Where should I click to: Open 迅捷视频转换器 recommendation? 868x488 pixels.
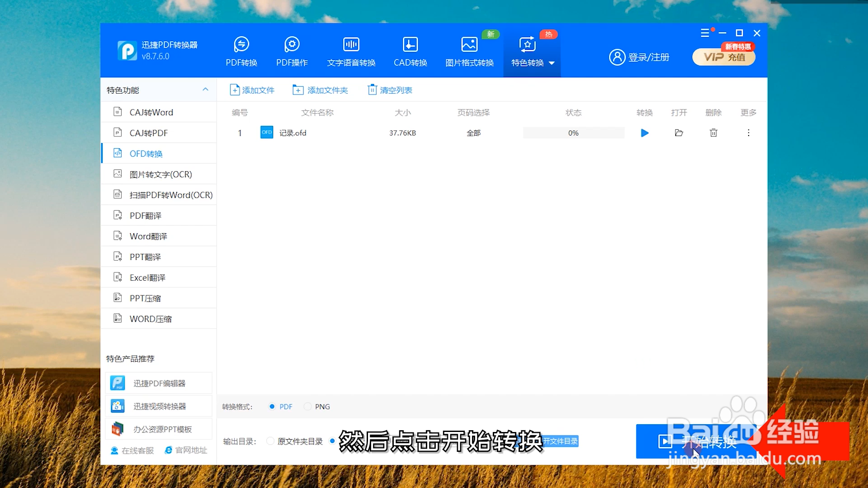(159, 406)
